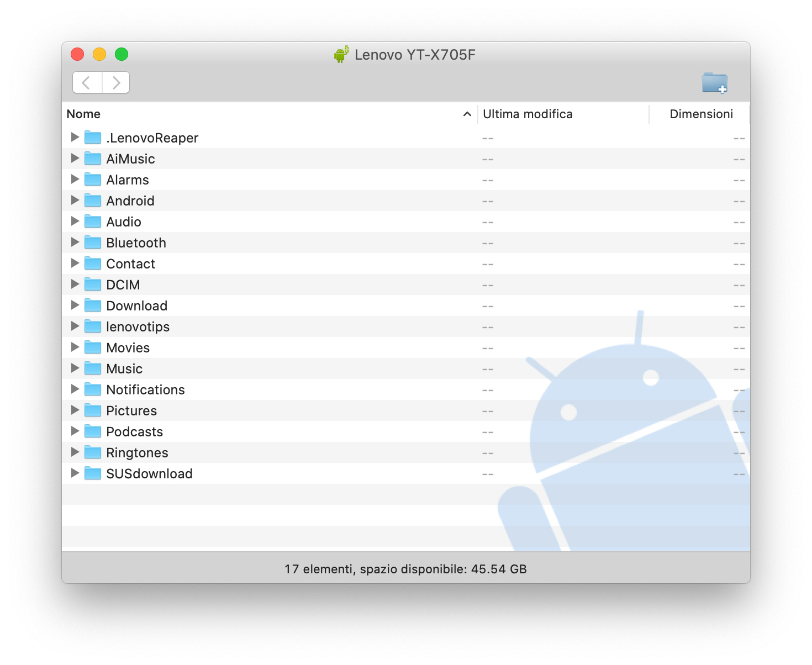The width and height of the screenshot is (812, 665).
Task: Click the Audio folder icon
Action: (93, 221)
